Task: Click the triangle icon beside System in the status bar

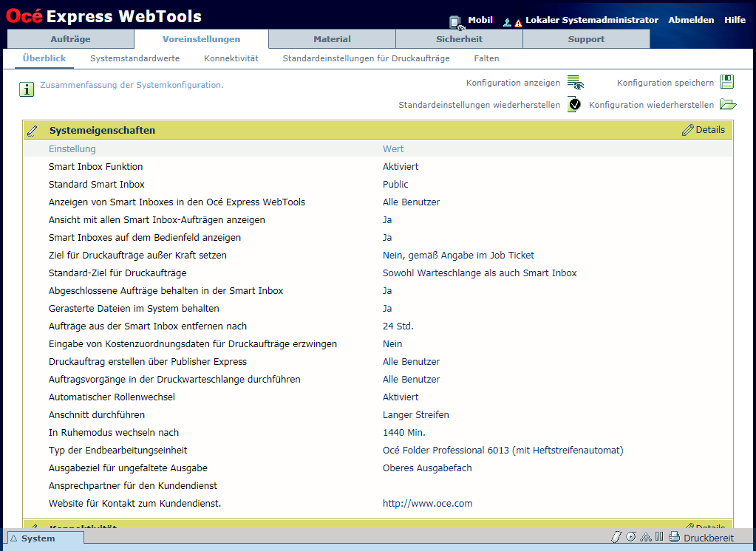Action: 14,538
